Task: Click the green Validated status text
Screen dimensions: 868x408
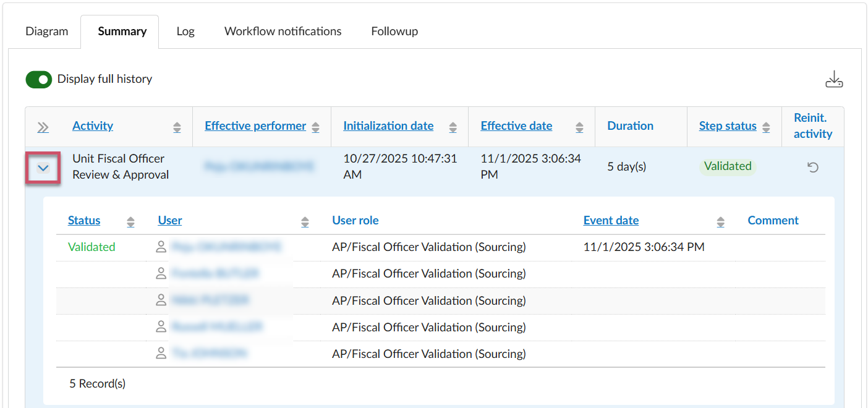Action: point(91,247)
